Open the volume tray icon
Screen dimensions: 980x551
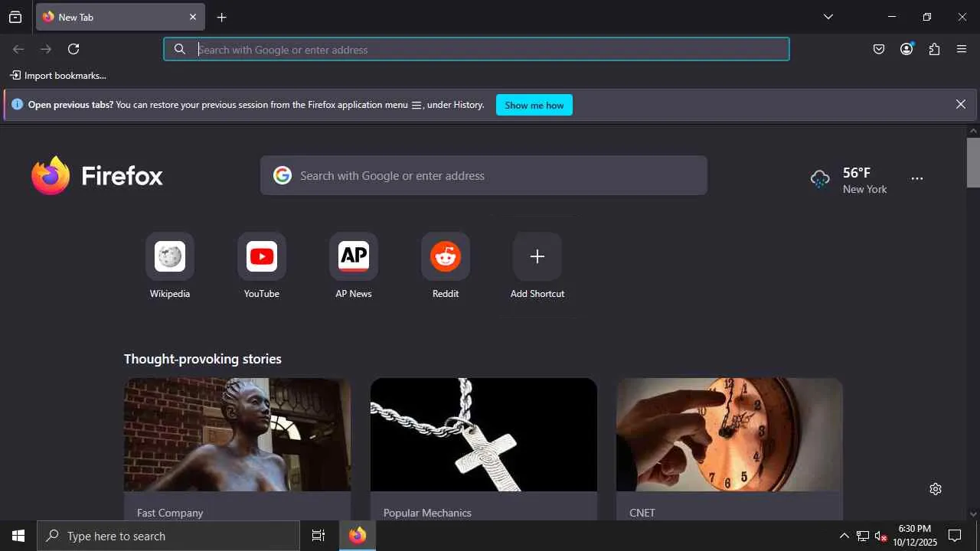[x=881, y=536]
